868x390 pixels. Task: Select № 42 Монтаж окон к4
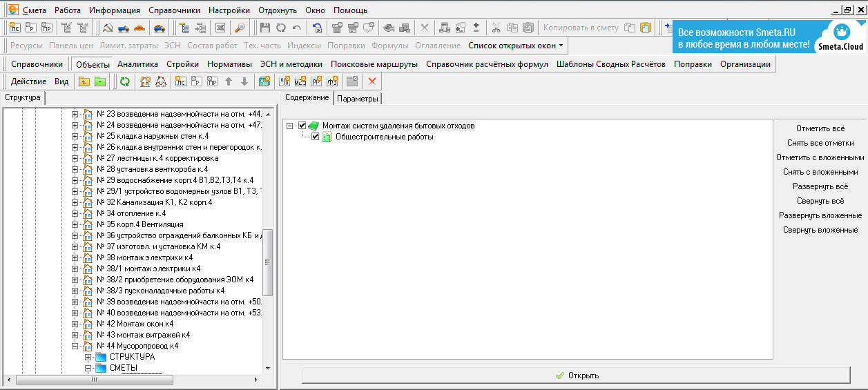coord(135,324)
